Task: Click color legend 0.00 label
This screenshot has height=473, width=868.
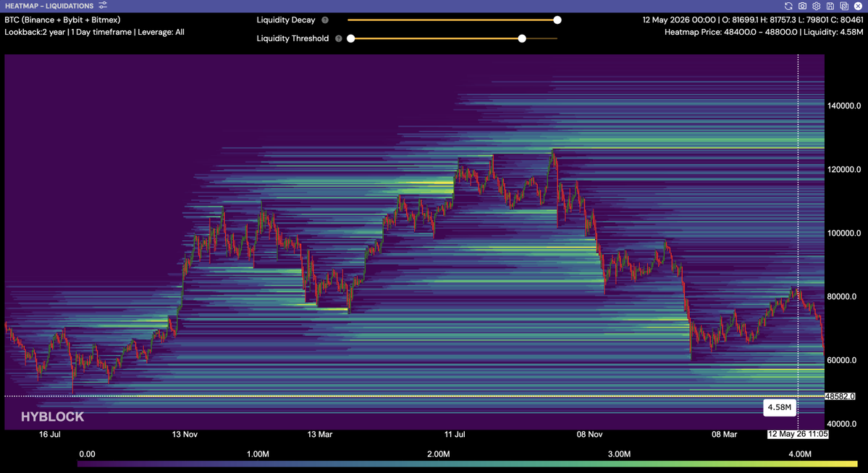Action: [x=88, y=454]
